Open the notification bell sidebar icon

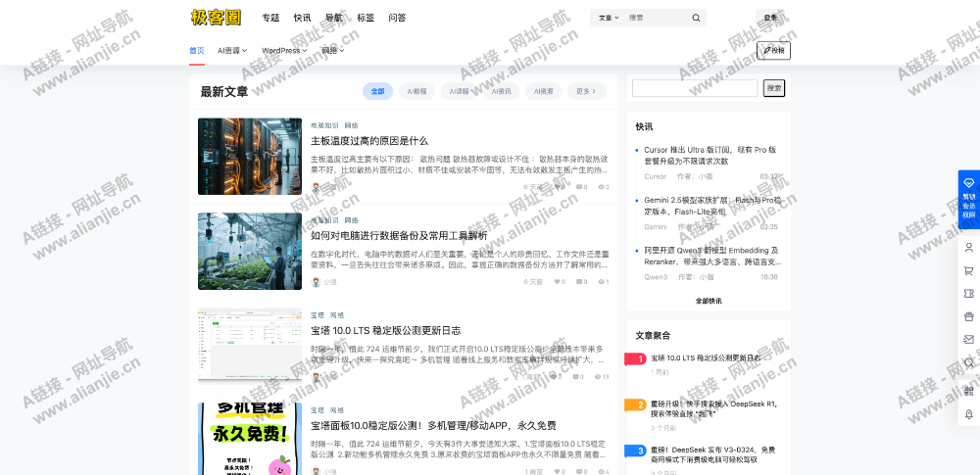tap(969, 413)
